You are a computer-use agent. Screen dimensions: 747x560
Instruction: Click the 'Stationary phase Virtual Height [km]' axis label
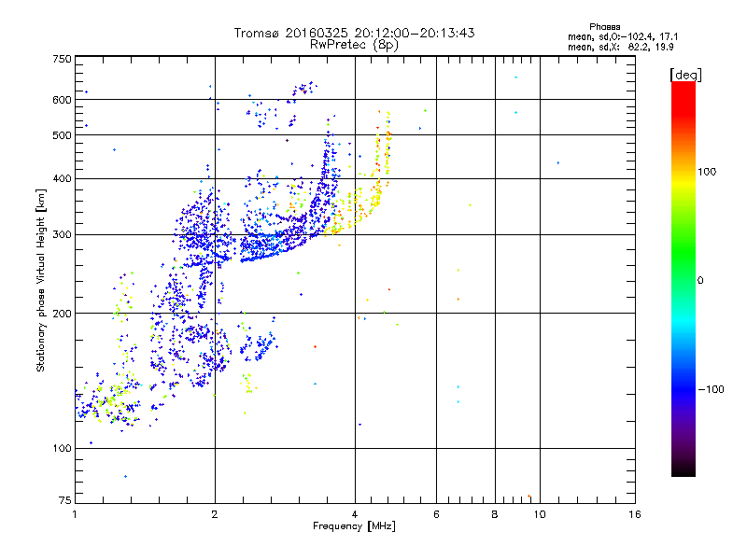point(41,280)
